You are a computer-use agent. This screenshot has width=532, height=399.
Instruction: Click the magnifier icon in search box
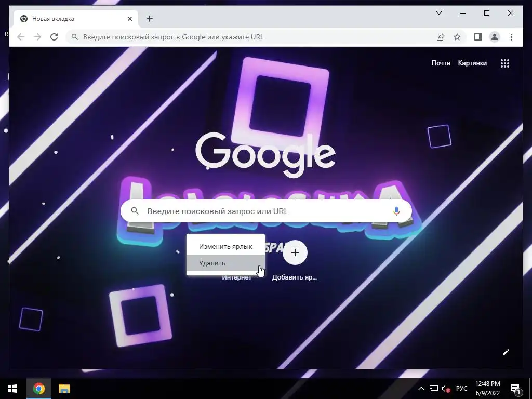(135, 211)
